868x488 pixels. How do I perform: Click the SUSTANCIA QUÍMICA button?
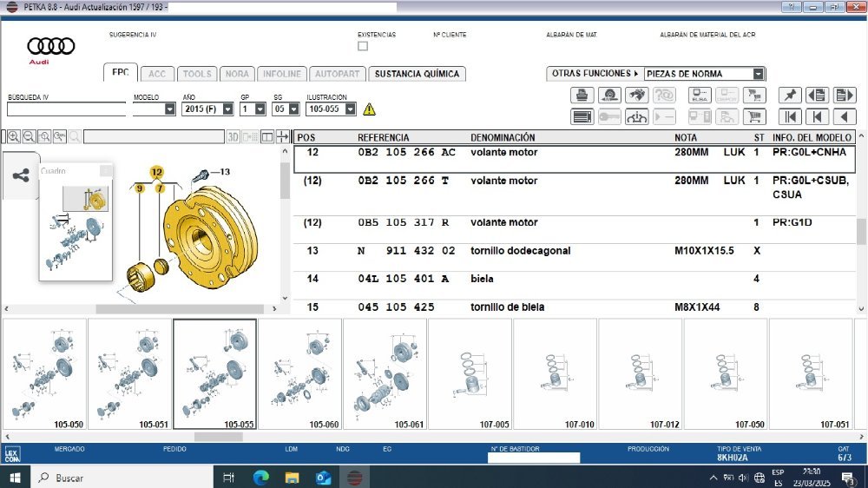[417, 74]
